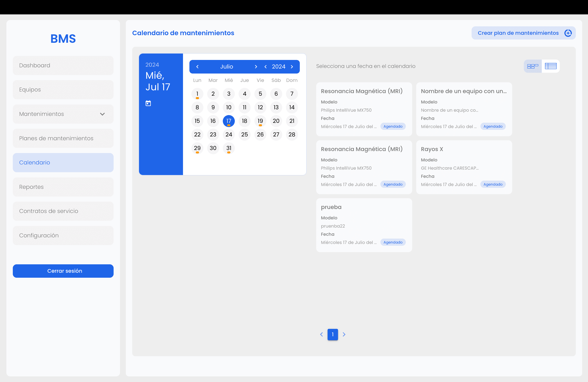This screenshot has width=588, height=382.
Task: Select page 1 in pagination
Action: 333,334
